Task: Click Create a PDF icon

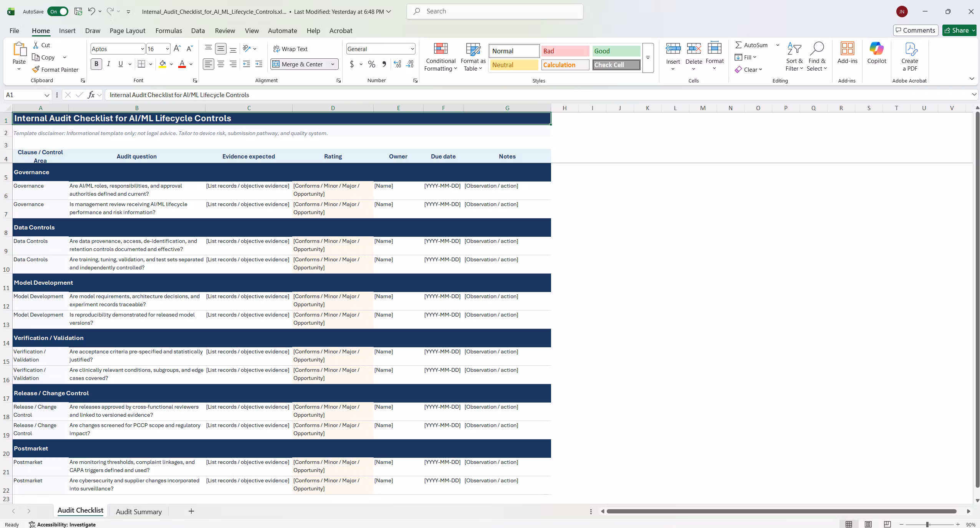Action: coord(910,57)
